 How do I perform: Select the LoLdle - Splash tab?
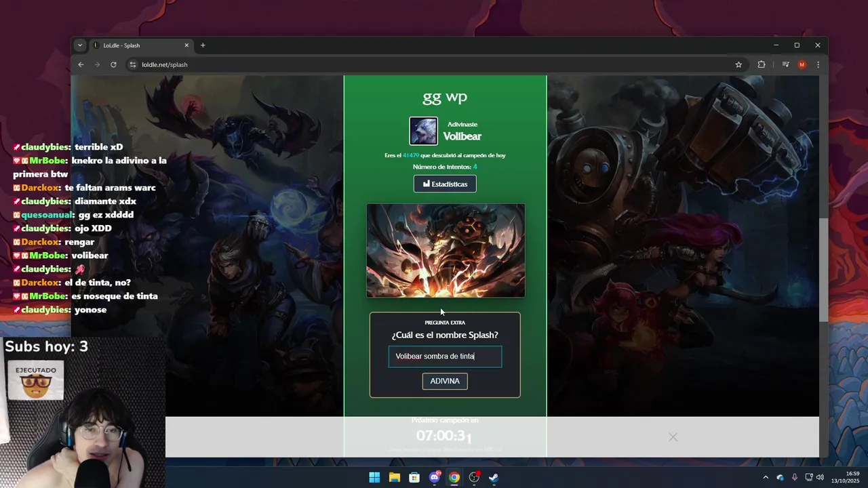pyautogui.click(x=141, y=45)
